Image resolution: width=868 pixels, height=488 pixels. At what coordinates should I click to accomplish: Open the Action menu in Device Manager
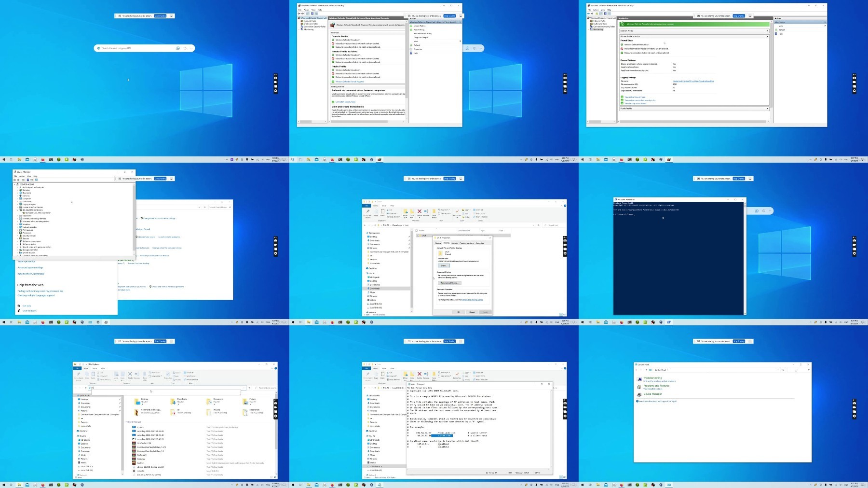[22, 176]
